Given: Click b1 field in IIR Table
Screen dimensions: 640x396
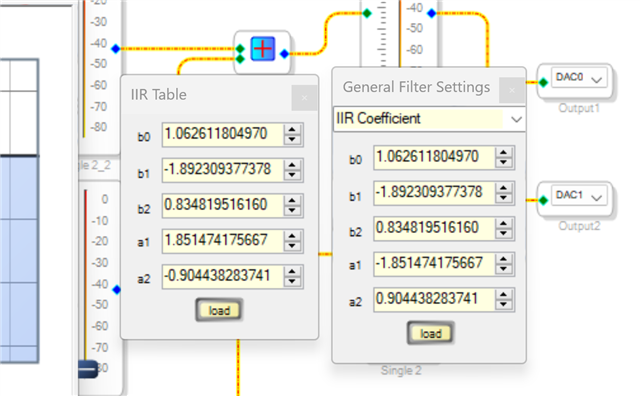Looking at the screenshot, I should (x=222, y=169).
